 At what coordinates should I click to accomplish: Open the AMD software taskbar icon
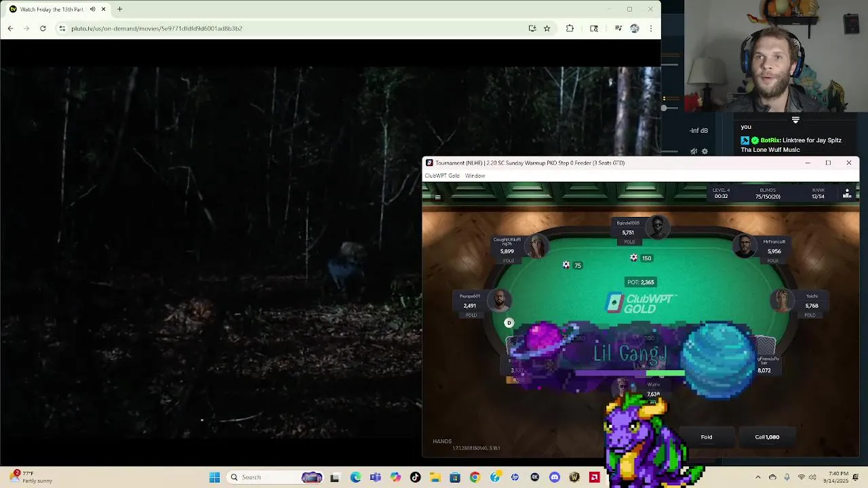(595, 477)
